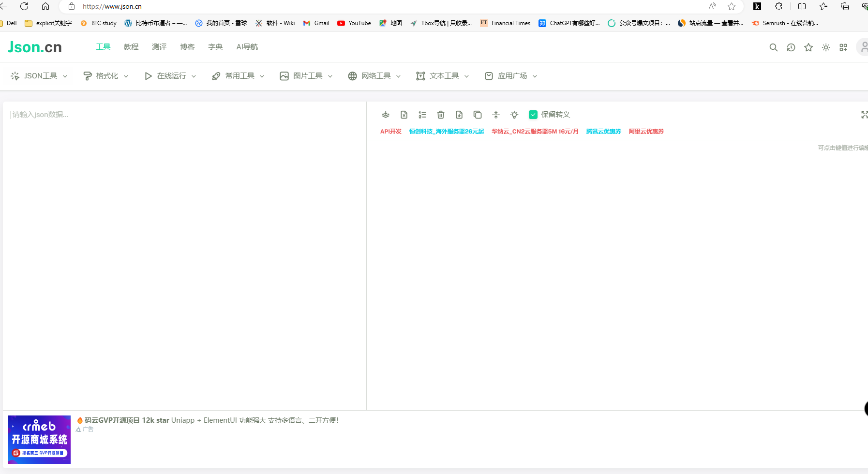Open browser favorites list icon
868x474 pixels.
[823, 6]
